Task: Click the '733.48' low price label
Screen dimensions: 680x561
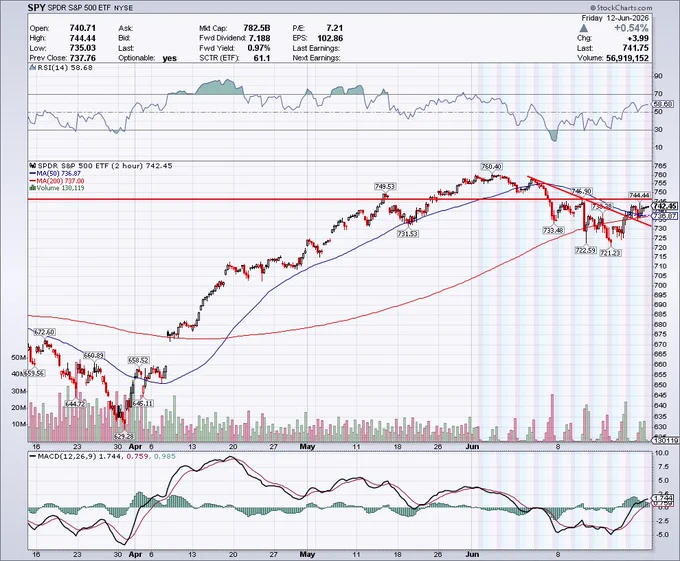Action: tap(553, 231)
